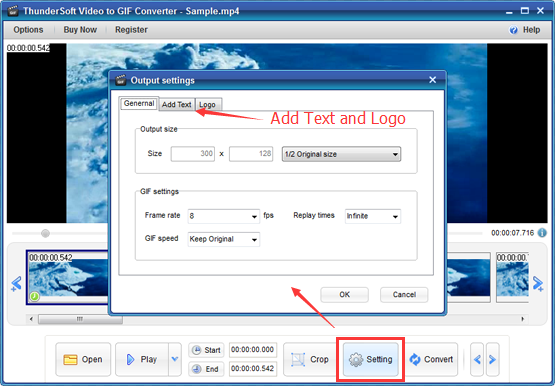The width and height of the screenshot is (555, 386).
Task: Open Help from the top bar
Action: click(x=525, y=30)
